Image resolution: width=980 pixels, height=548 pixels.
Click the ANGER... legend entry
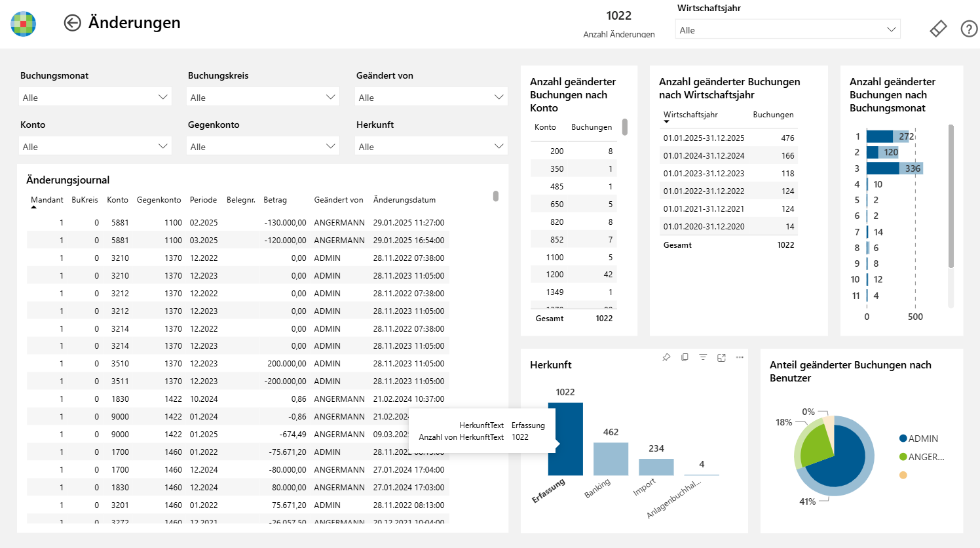coord(922,457)
